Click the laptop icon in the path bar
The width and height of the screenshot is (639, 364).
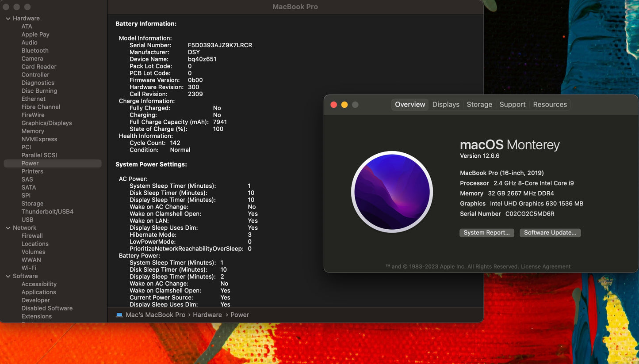click(119, 315)
